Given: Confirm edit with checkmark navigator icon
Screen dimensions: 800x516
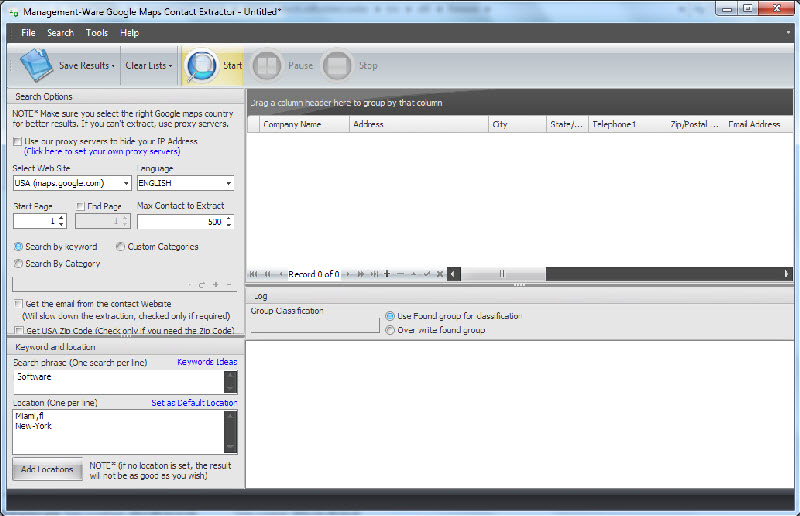Looking at the screenshot, I should click(427, 274).
